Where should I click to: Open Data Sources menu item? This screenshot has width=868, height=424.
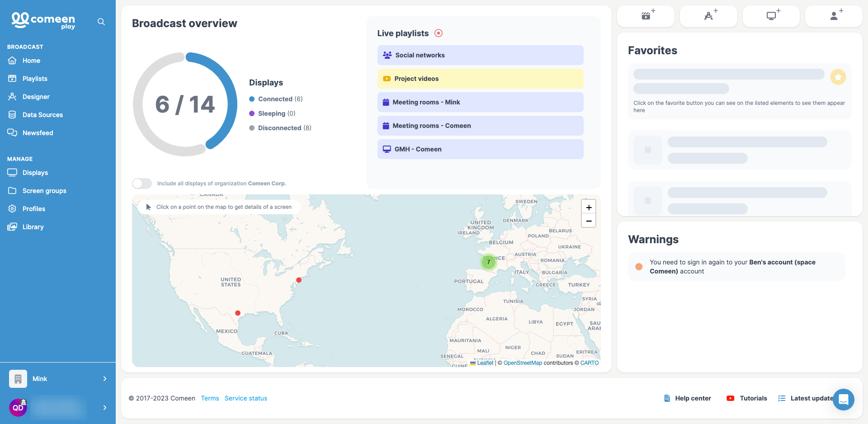pyautogui.click(x=42, y=115)
